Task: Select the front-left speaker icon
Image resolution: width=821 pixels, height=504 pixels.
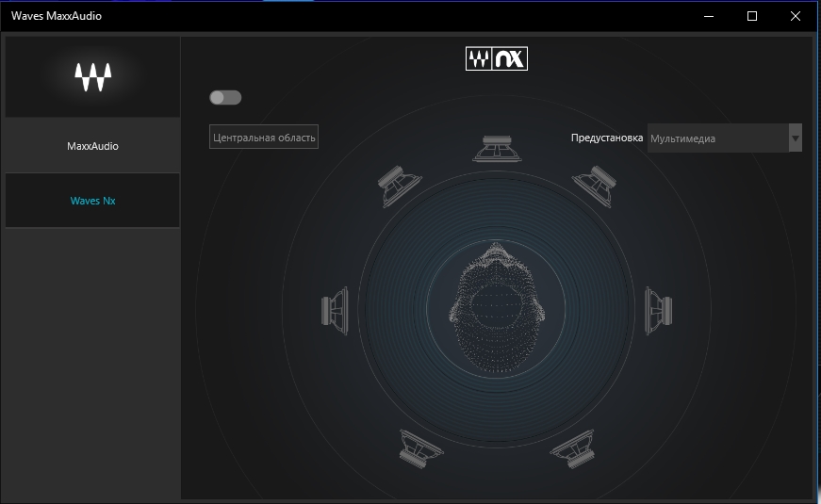Action: click(400, 187)
